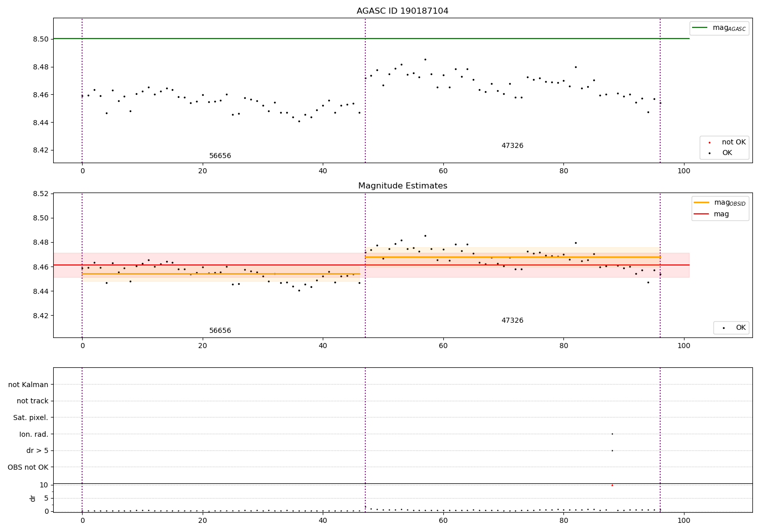
Task: Click the 'dr > 5' axis label
Action: point(37,450)
